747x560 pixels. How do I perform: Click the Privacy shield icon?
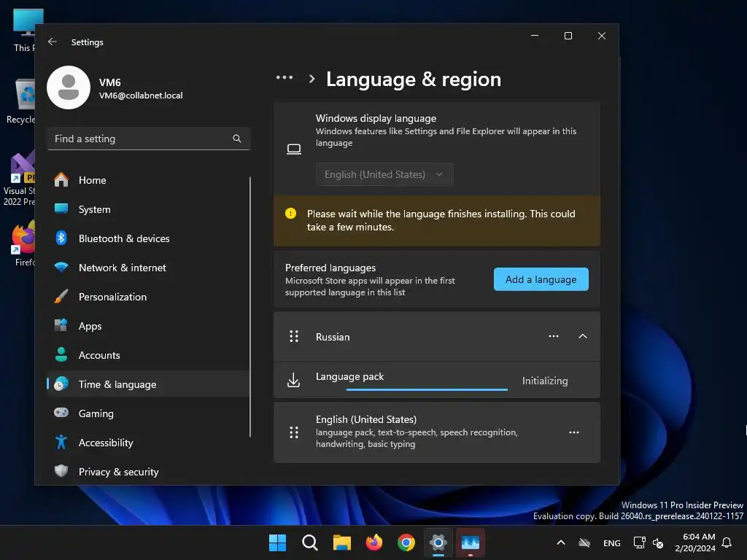[61, 471]
